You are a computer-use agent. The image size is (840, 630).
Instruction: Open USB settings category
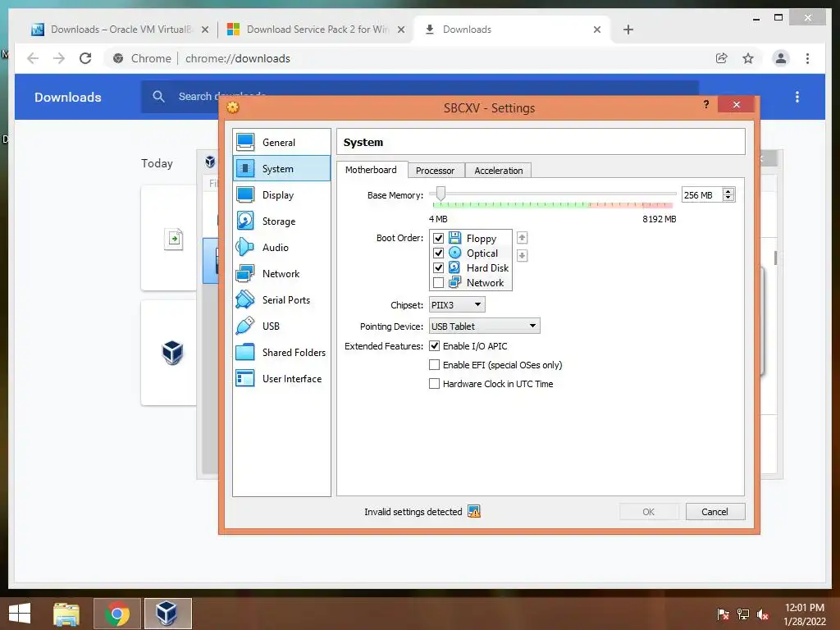point(281,326)
